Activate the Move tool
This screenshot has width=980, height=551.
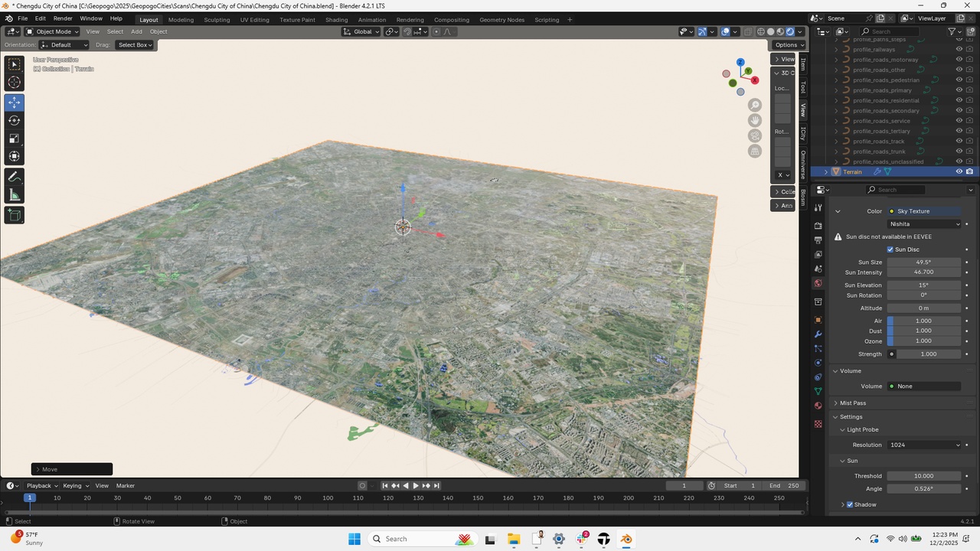(15, 103)
